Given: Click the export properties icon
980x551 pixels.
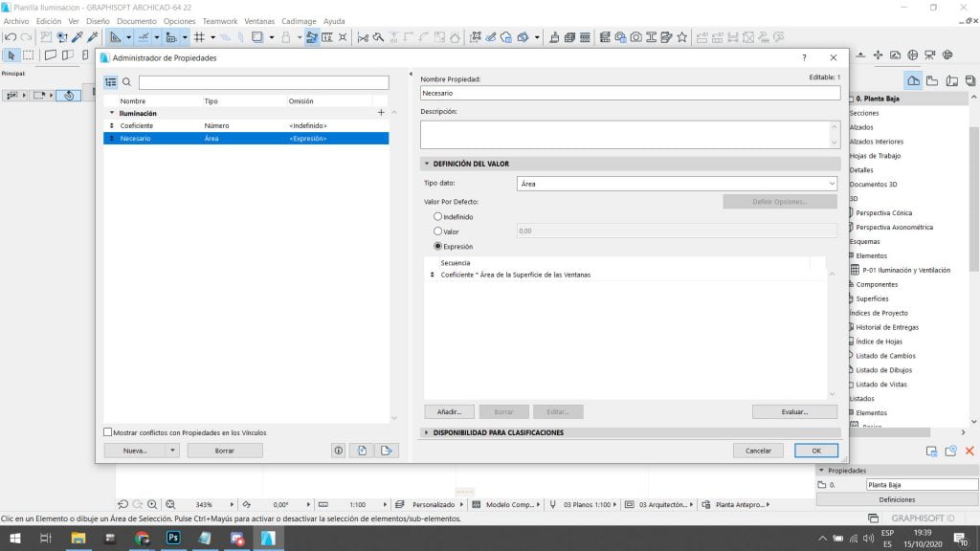Looking at the screenshot, I should coord(386,451).
